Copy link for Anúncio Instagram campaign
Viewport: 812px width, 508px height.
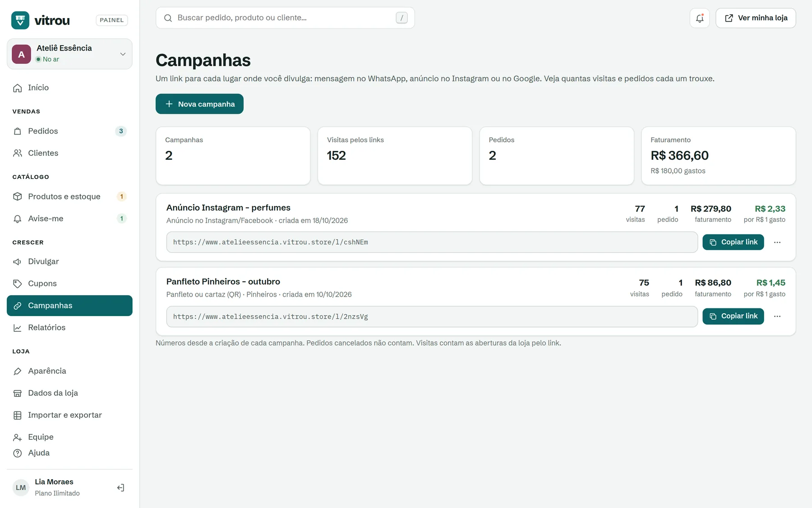pyautogui.click(x=733, y=242)
